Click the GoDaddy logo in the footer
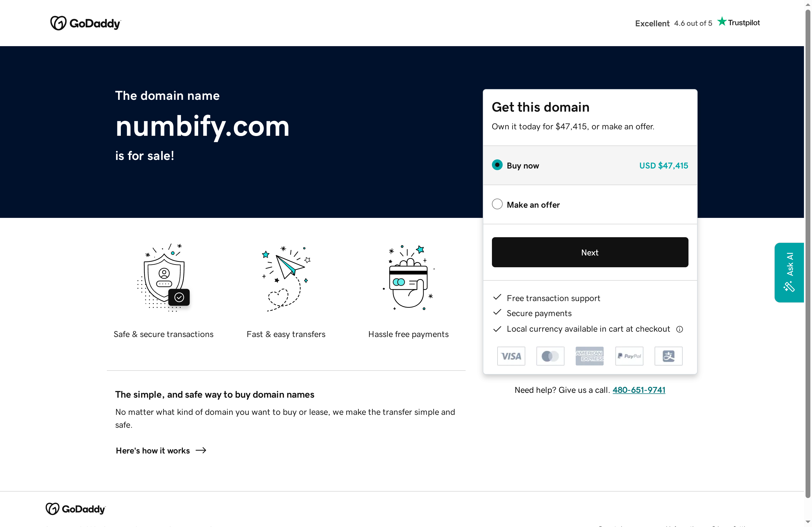Image resolution: width=812 pixels, height=527 pixels. [75, 508]
